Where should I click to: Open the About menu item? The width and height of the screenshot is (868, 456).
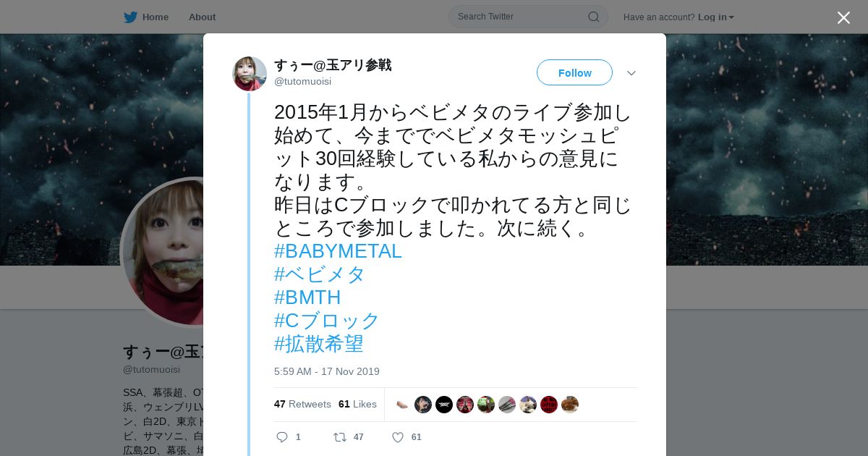coord(202,17)
